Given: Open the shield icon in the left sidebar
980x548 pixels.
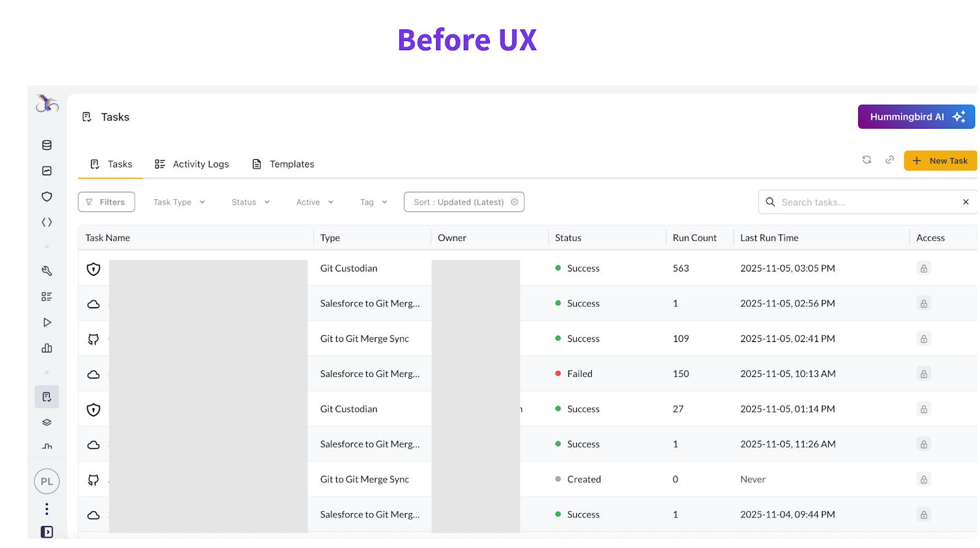Looking at the screenshot, I should pyautogui.click(x=47, y=197).
